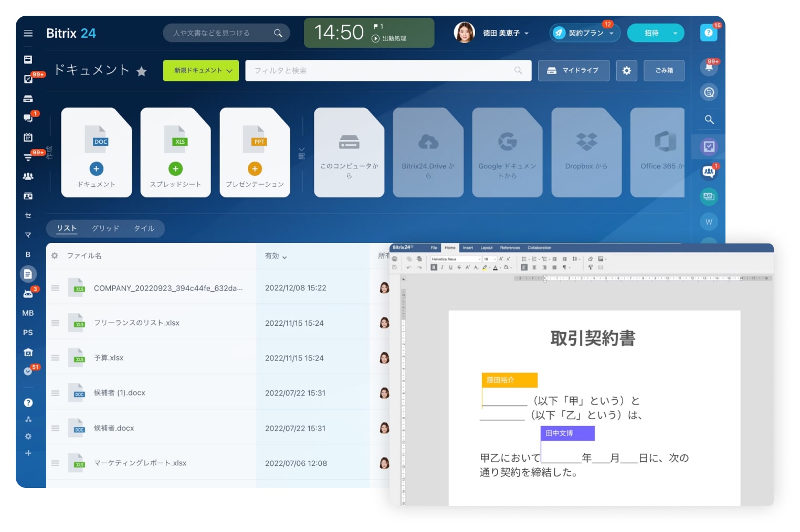
Task: Open the group chat icon in right panel
Action: (x=709, y=172)
